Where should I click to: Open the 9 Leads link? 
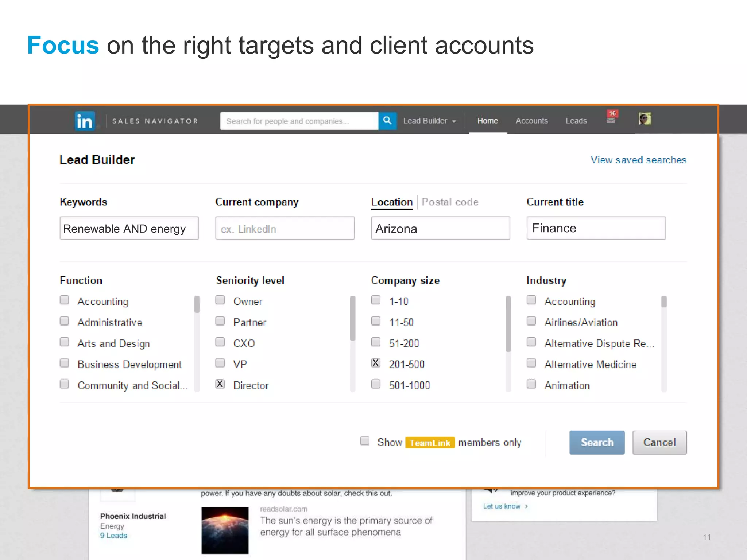click(114, 536)
